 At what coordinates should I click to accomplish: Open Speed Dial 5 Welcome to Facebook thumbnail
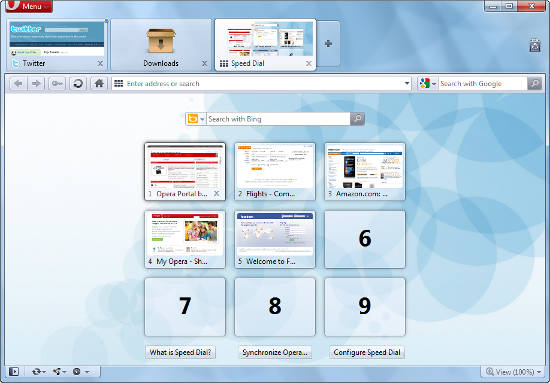pyautogui.click(x=275, y=239)
